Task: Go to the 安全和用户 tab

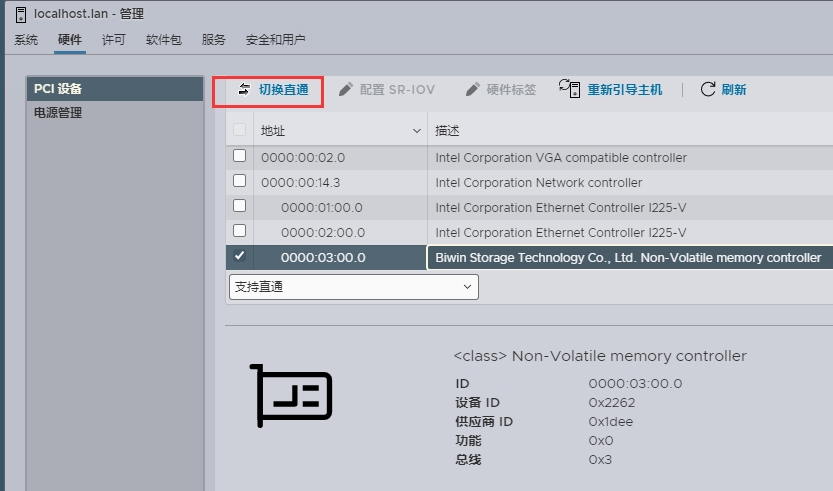Action: point(275,40)
